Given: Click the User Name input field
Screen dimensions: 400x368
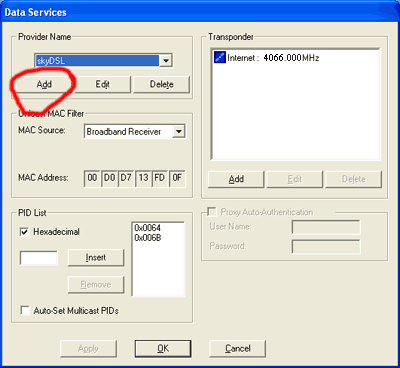Looking at the screenshot, I should pyautogui.click(x=326, y=227).
